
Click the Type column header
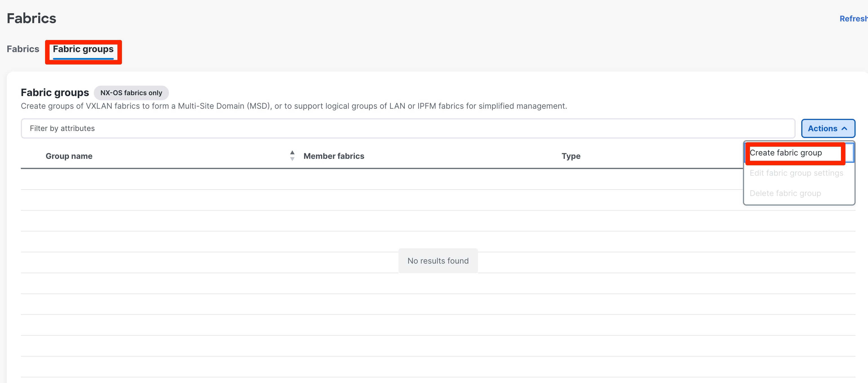pyautogui.click(x=571, y=156)
